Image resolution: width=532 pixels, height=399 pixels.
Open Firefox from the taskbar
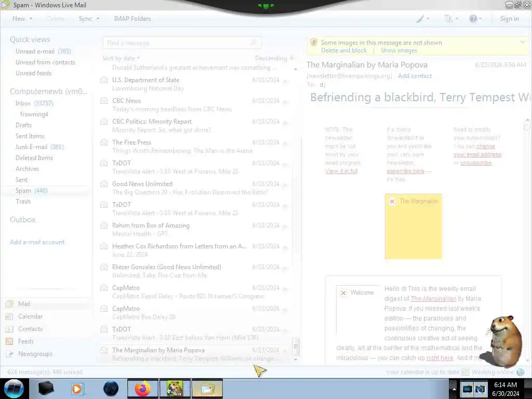click(x=142, y=389)
